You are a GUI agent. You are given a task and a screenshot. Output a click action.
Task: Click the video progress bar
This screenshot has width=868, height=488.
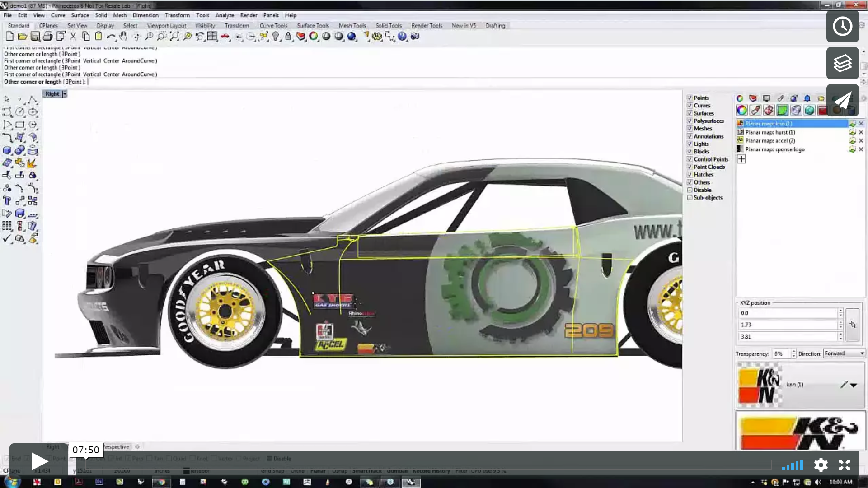tap(428, 465)
